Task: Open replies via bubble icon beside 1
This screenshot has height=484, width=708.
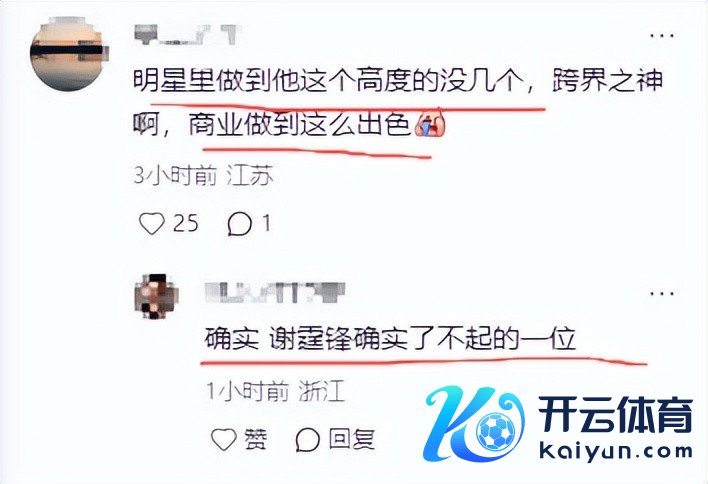Action: (x=239, y=224)
